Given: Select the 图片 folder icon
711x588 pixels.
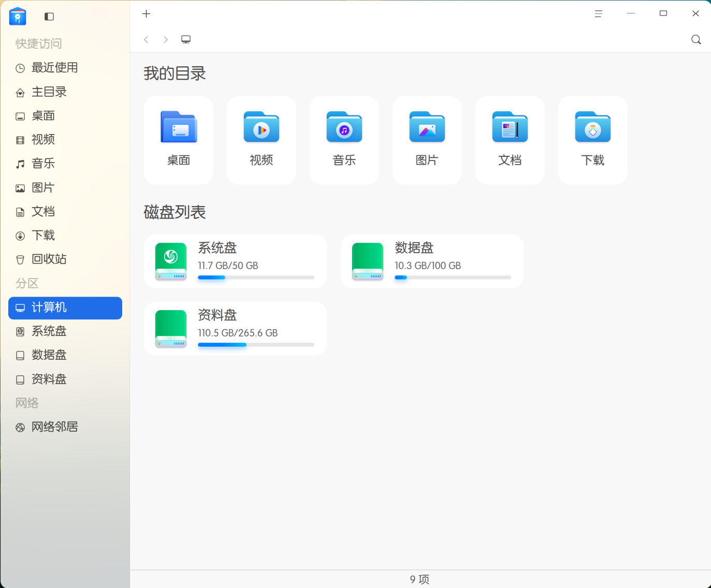Looking at the screenshot, I should (427, 127).
